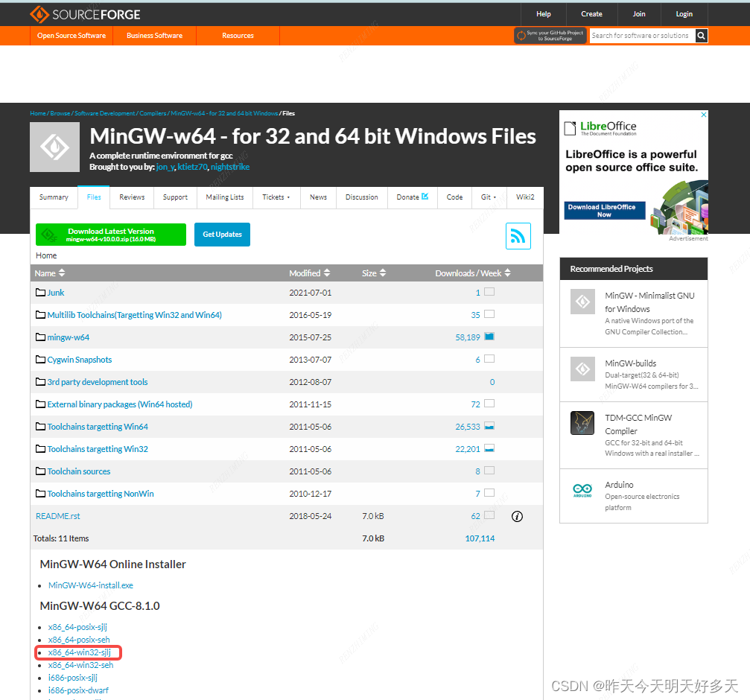Click the TDM-GCC MinGW Compiler icon
The height and width of the screenshot is (700, 750).
(582, 423)
